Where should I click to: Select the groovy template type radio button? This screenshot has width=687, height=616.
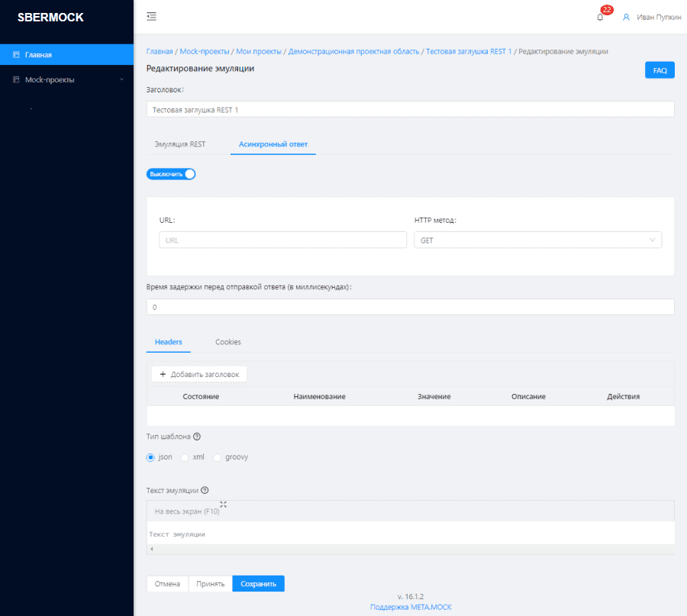(x=216, y=456)
